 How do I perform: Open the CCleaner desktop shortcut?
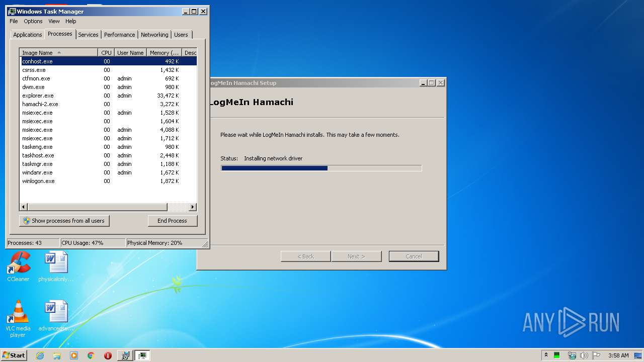pos(18,267)
